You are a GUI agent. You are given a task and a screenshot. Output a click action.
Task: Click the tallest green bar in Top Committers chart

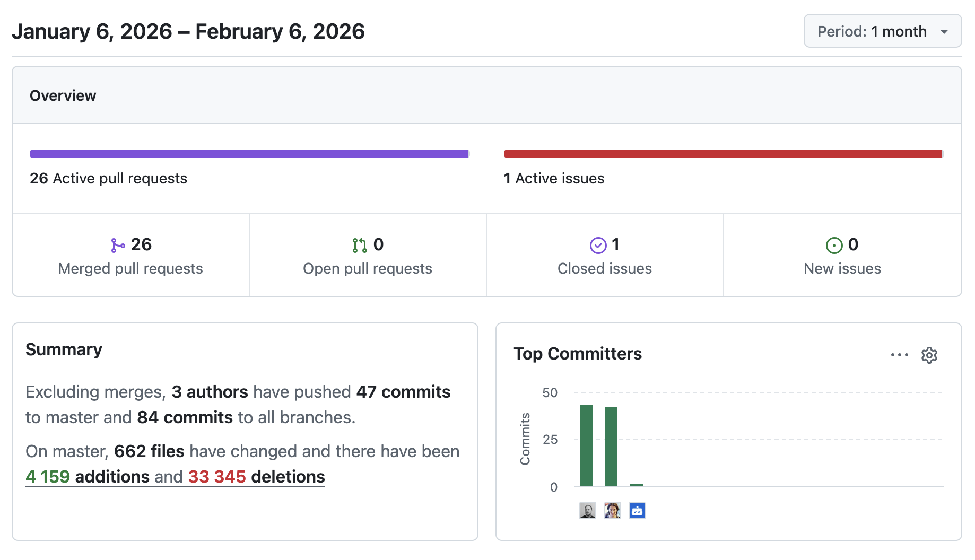587,445
